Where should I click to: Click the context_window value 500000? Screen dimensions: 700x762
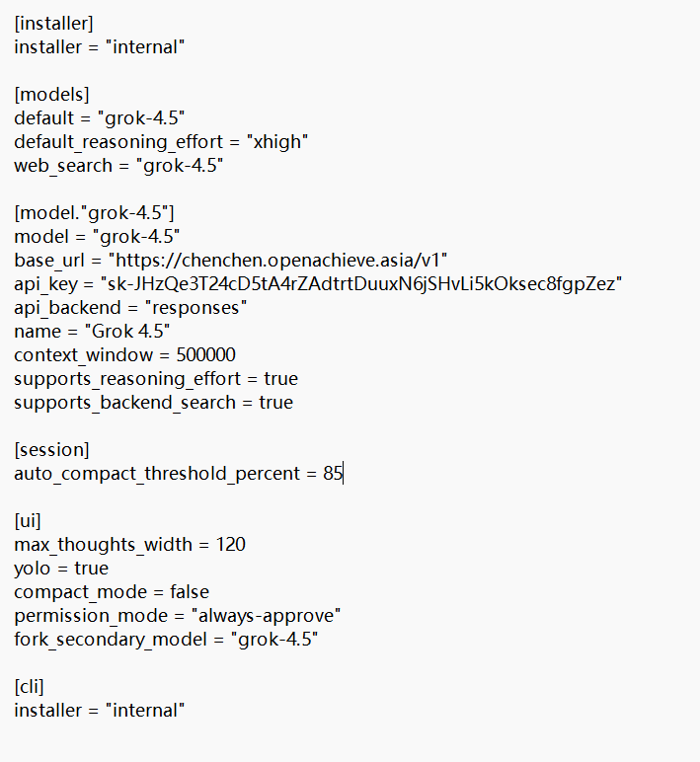coord(205,355)
